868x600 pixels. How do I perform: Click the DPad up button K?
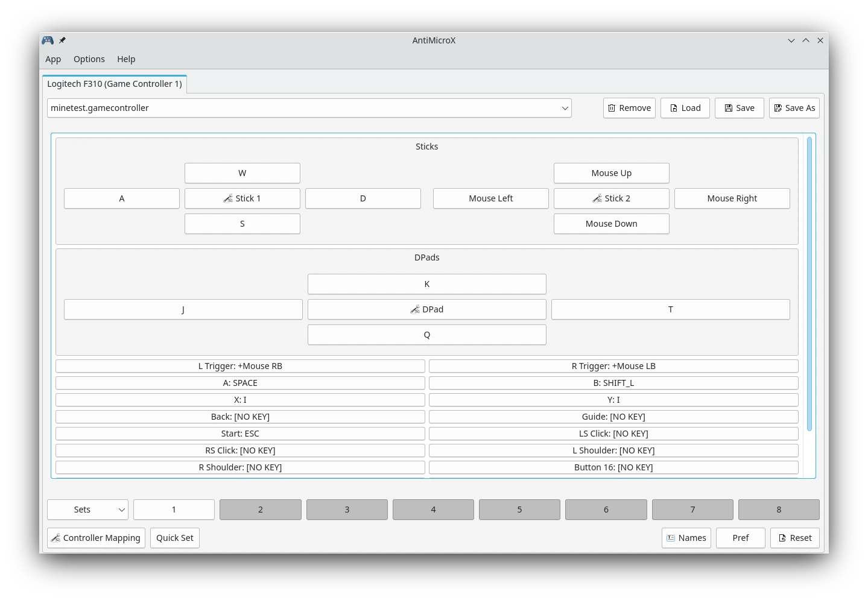pos(427,284)
